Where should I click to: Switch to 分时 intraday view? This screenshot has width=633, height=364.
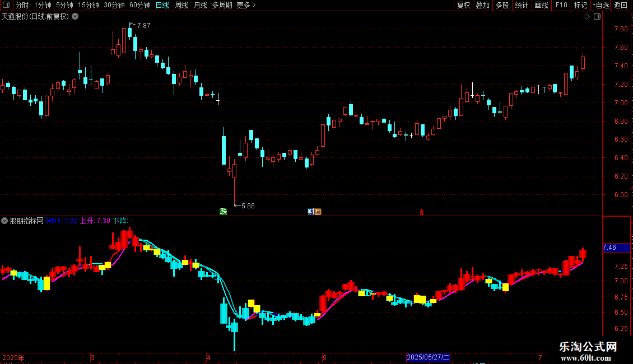click(22, 5)
